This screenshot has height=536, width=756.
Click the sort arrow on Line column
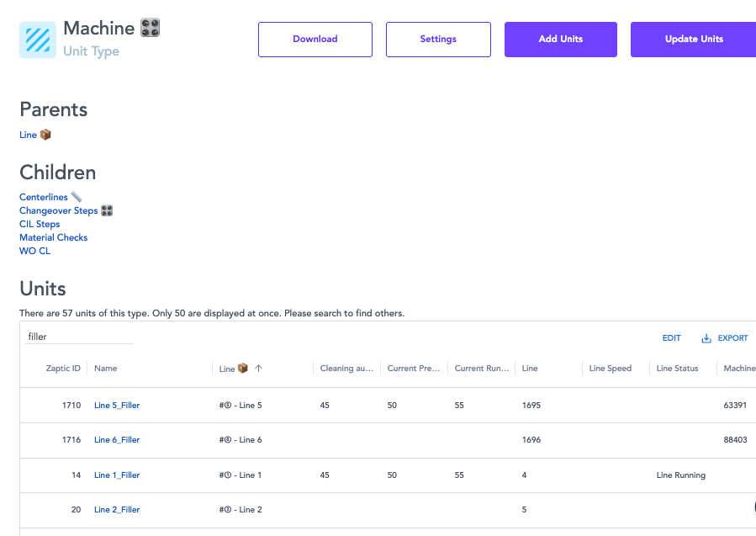tap(258, 369)
